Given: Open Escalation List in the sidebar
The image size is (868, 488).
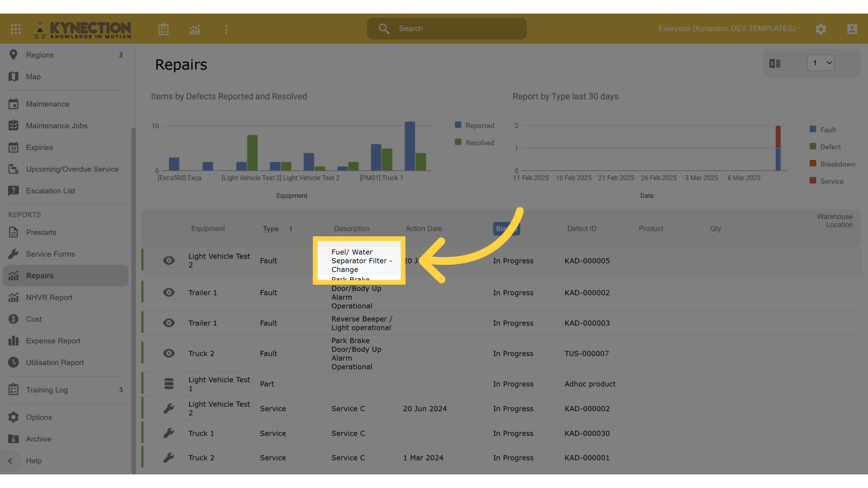Looking at the screenshot, I should point(66,191).
